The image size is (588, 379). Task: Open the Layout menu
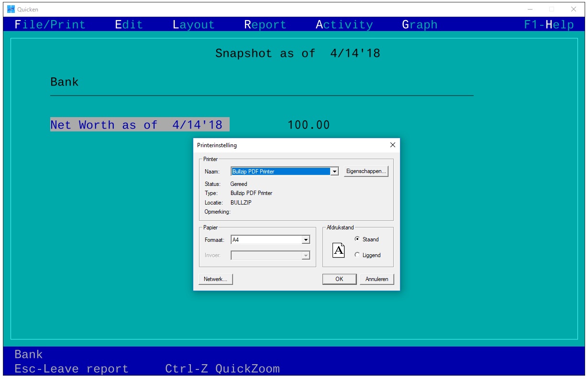pyautogui.click(x=194, y=25)
